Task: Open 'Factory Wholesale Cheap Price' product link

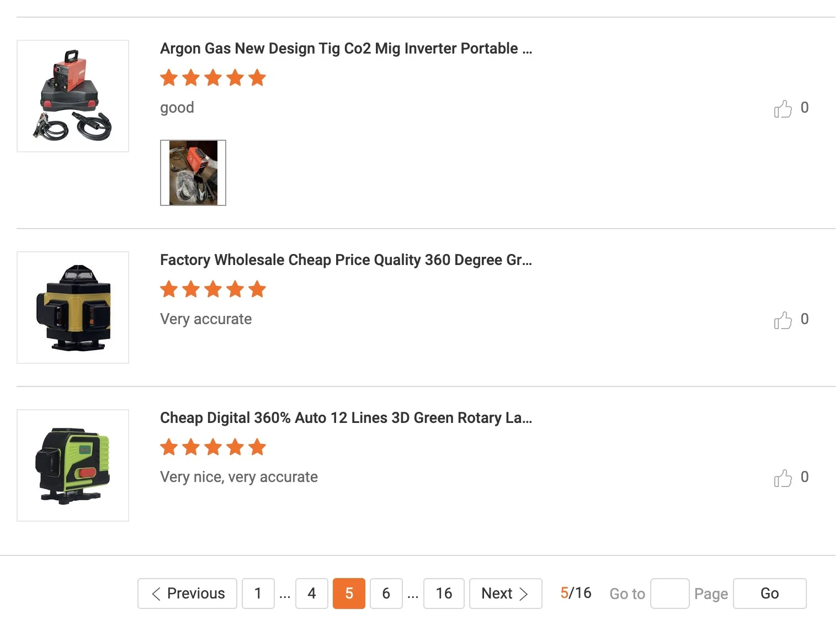Action: point(345,260)
